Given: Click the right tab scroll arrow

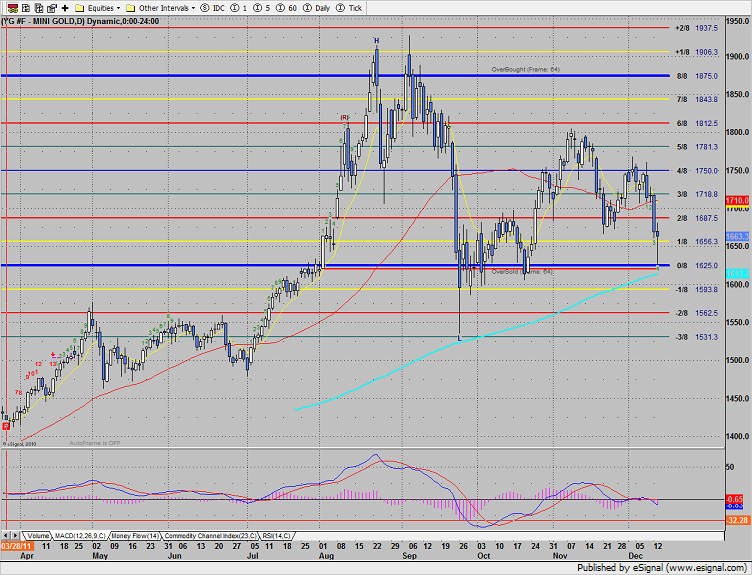Looking at the screenshot, I should coord(15,536).
